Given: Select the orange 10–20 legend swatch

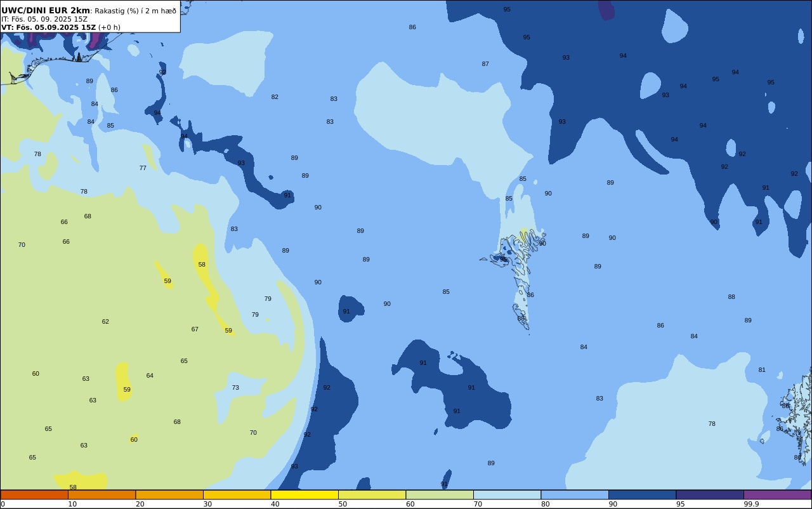Looking at the screenshot, I should (102, 494).
